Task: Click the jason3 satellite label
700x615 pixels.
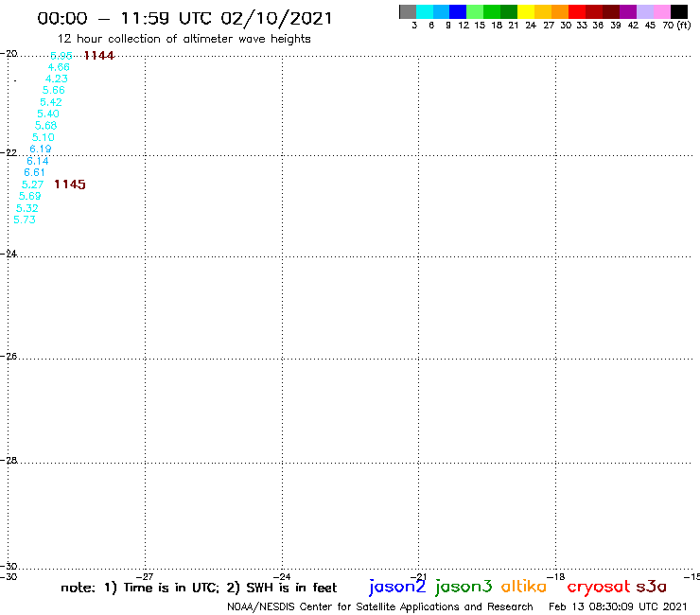Action: click(x=464, y=587)
